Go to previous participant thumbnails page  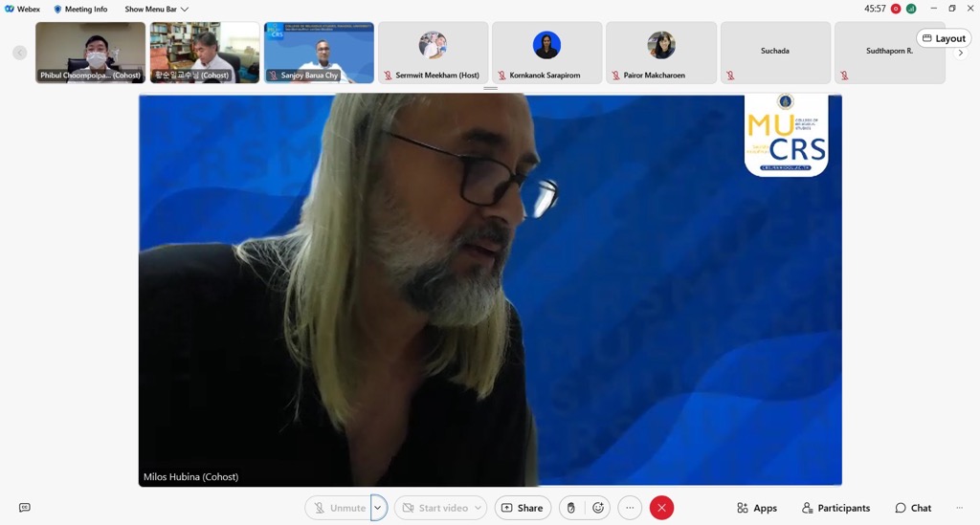click(x=20, y=53)
